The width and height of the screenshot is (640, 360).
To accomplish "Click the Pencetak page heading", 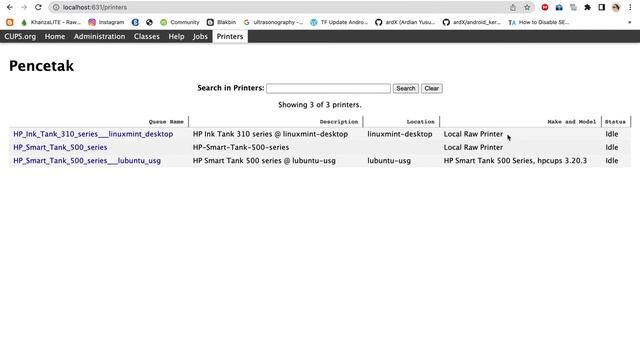I will click(x=41, y=66).
